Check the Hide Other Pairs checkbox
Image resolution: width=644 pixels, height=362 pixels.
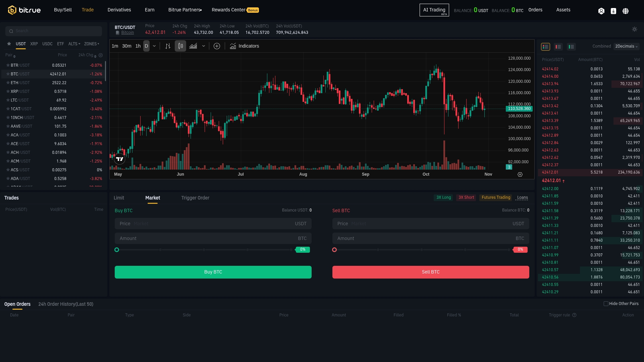pyautogui.click(x=606, y=304)
